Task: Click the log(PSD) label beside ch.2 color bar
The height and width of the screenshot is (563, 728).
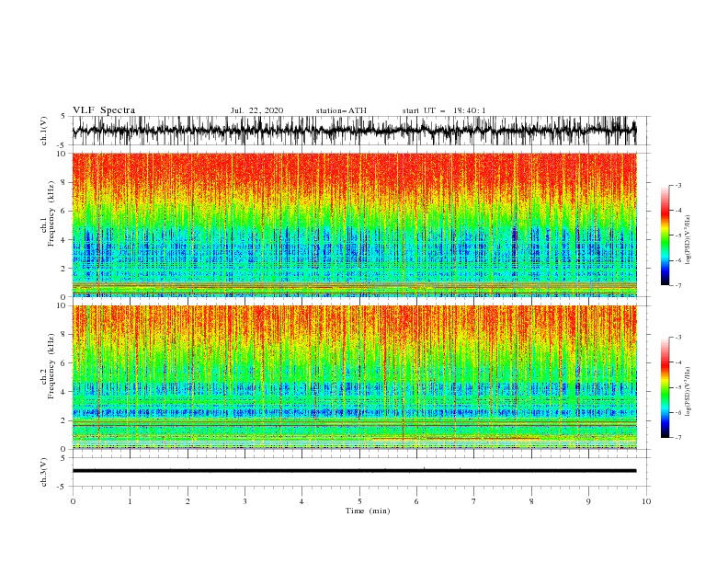Action: click(x=688, y=391)
